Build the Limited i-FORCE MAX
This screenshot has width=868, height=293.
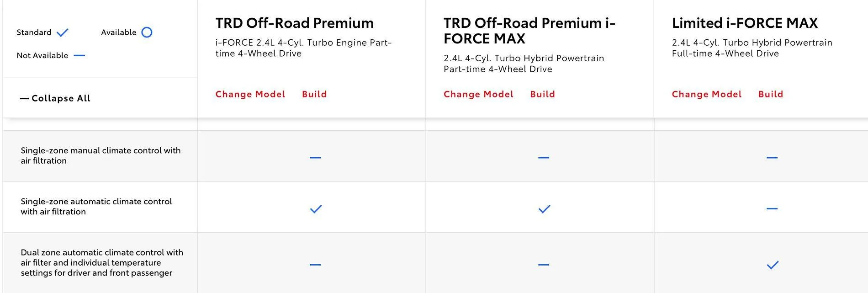(x=770, y=94)
